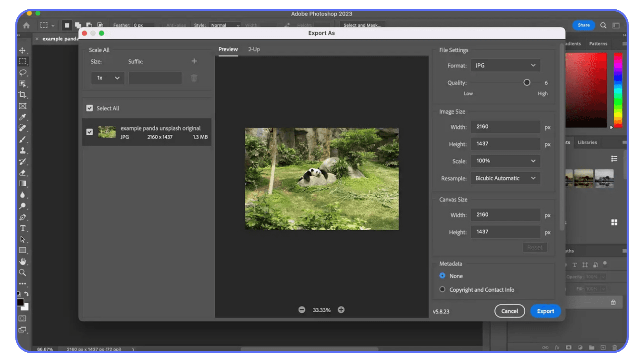644x362 pixels.
Task: Swap foreground and background colors
Action: point(26,294)
